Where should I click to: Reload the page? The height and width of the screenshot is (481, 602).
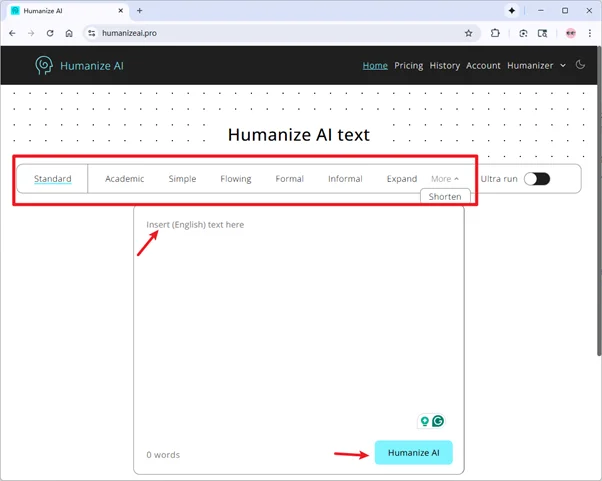click(x=50, y=33)
